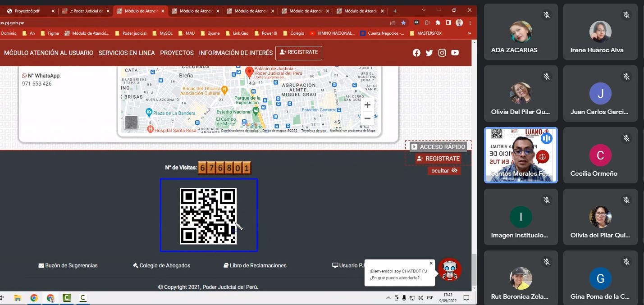Select ADA ZACARIAS participant tile

pyautogui.click(x=521, y=32)
